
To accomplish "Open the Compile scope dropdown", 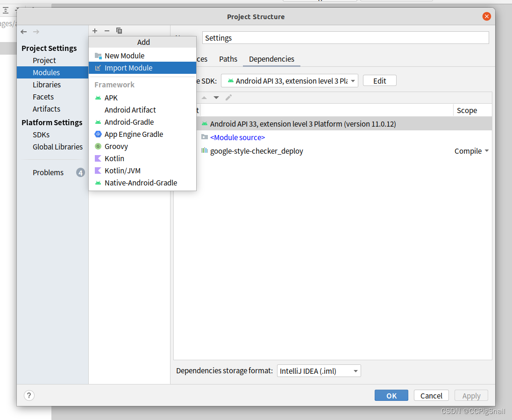I will pos(471,151).
